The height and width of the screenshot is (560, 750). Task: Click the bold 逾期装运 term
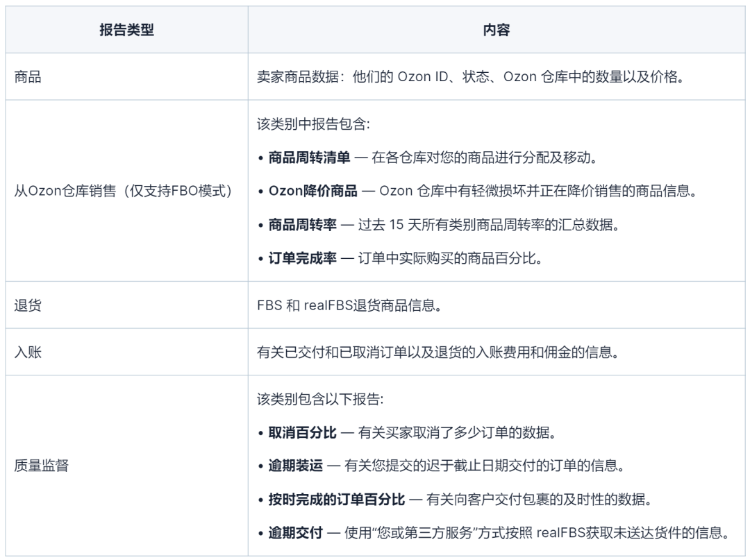tap(296, 466)
